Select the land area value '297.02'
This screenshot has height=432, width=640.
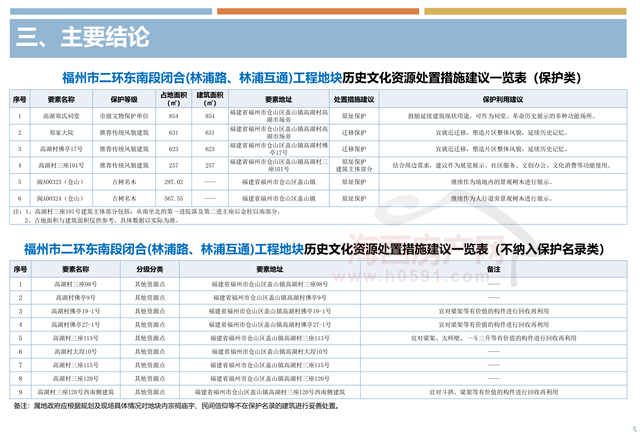[173, 182]
